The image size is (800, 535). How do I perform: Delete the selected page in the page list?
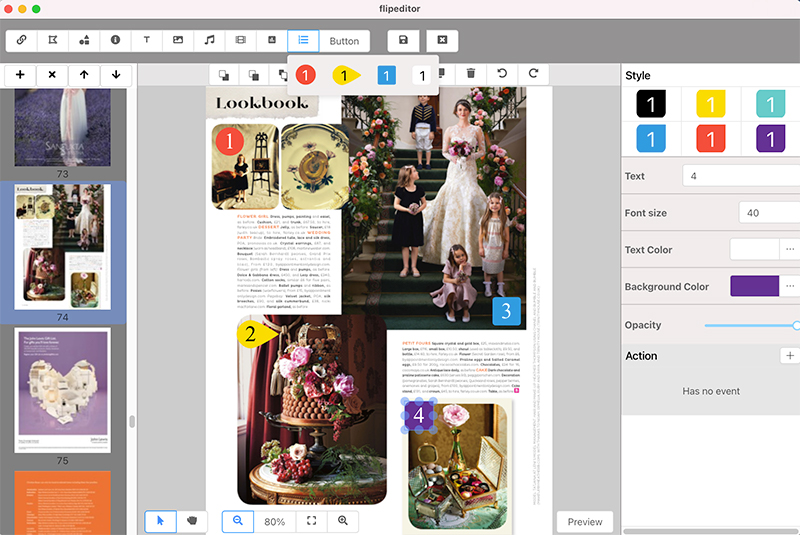(52, 75)
